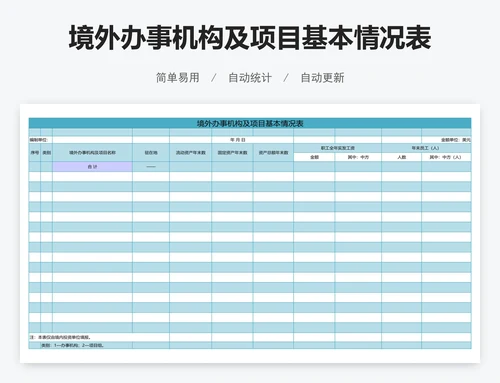Viewport: 500px width, 383px height.
Task: Click the 自动更新 subtitle text
Action: coord(322,78)
